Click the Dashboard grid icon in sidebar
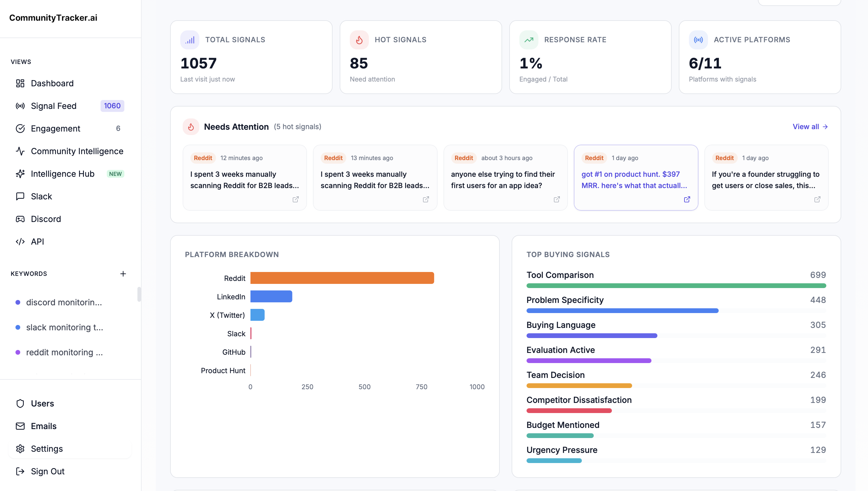 [x=20, y=83]
